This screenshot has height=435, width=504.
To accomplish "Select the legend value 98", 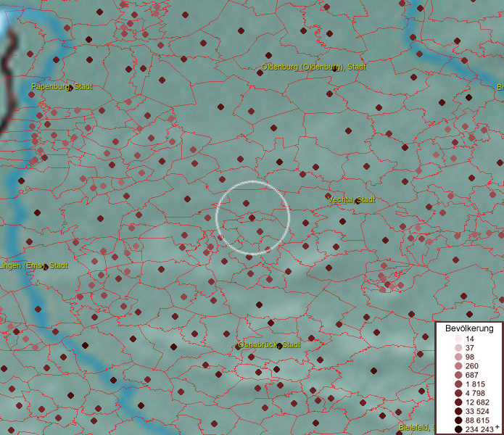I will pos(470,357).
